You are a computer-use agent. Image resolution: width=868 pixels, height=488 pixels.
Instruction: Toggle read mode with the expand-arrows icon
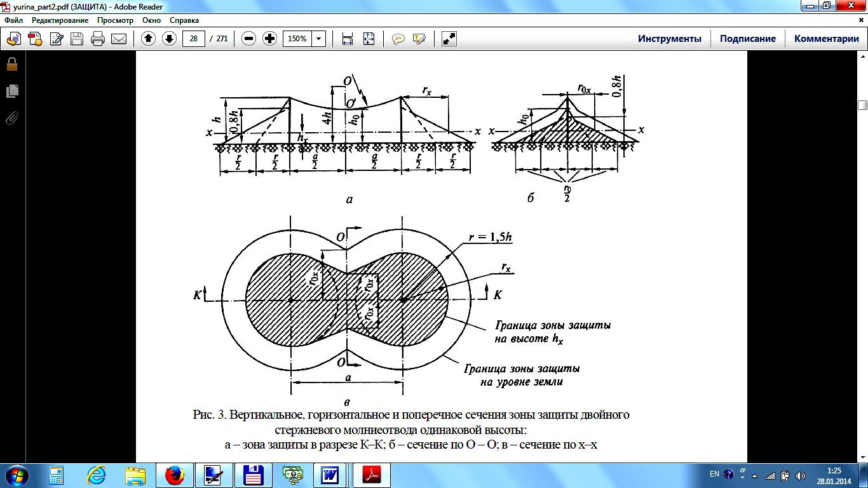click(449, 39)
